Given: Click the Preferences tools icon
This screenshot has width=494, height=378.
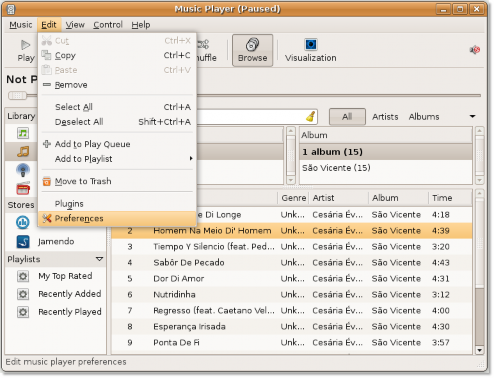Looking at the screenshot, I should (x=47, y=218).
